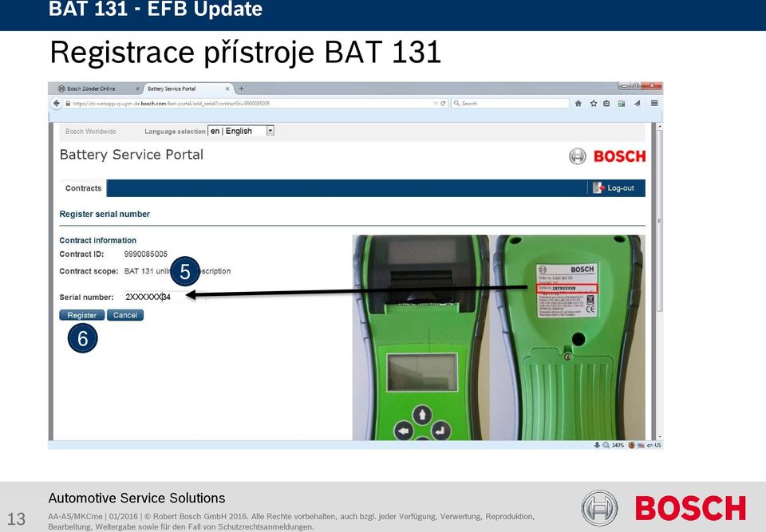766x532 pixels.
Task: Go back with the browser back arrow
Action: tap(56, 103)
